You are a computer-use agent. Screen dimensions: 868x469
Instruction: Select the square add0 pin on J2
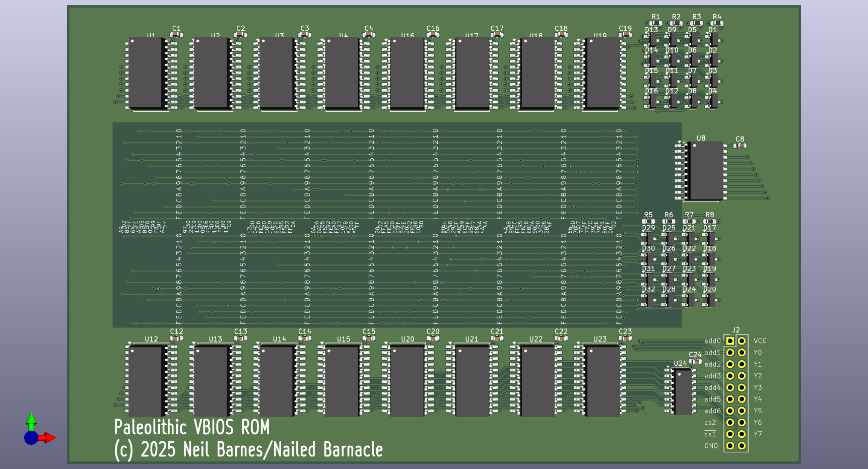point(730,341)
